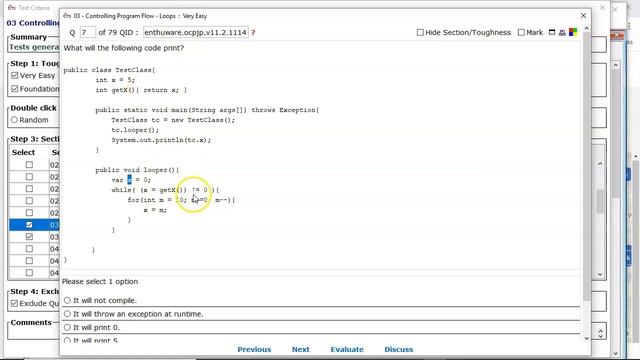Click scroll-up arrow of section table scrollbar

point(600,163)
